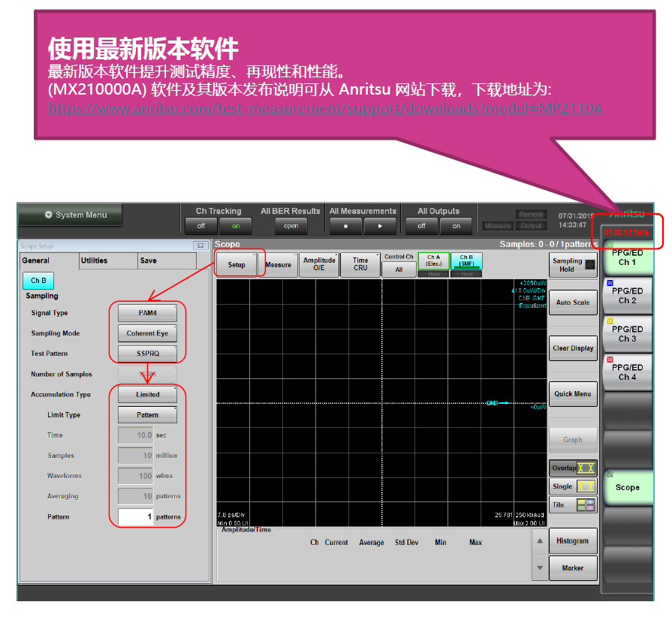Viewport: 672px width, 617px height.
Task: Switch to Single waveform view
Action: coord(573,486)
